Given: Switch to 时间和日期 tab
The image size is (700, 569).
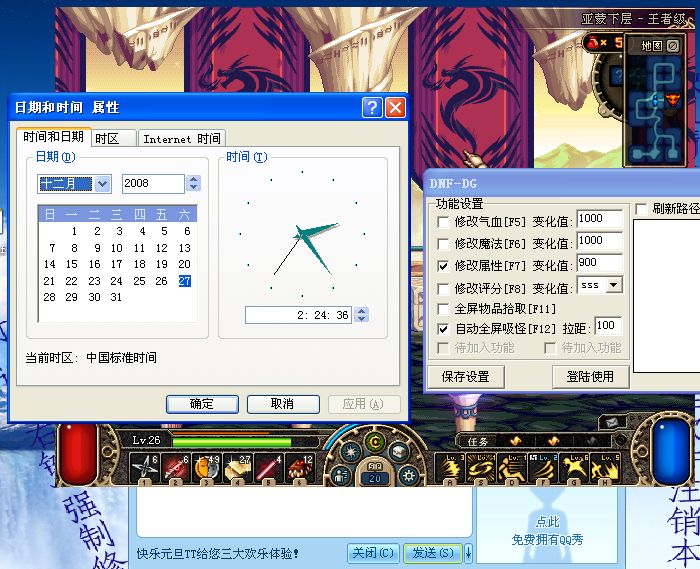Looking at the screenshot, I should 54,137.
